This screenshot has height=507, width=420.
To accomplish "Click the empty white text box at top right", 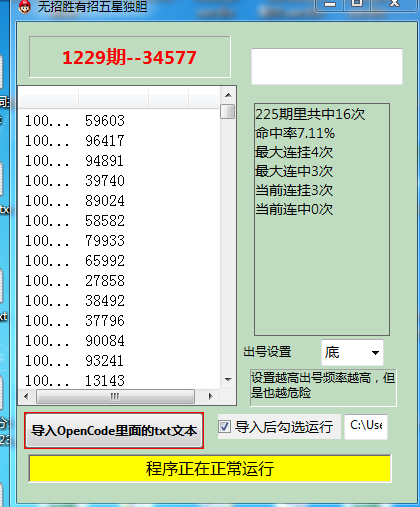I will tap(327, 66).
